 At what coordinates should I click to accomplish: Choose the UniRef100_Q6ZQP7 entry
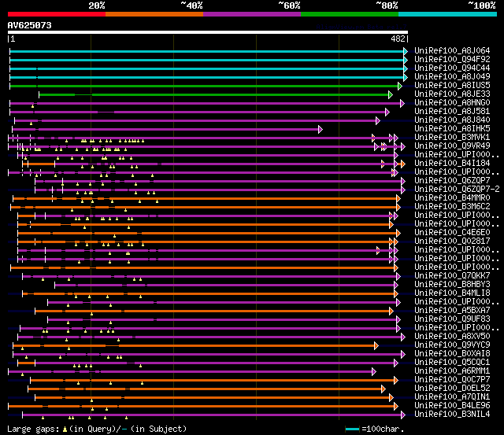452,181
